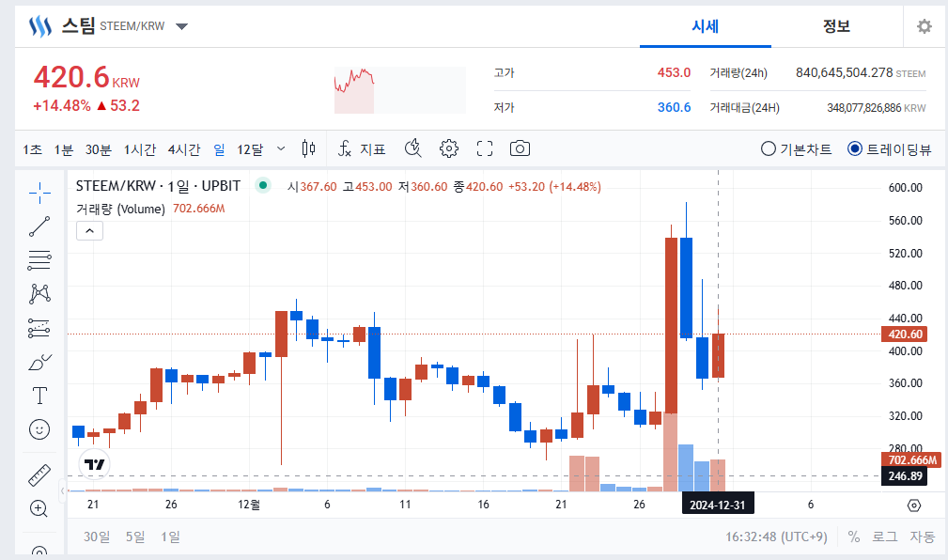This screenshot has width=948, height=560.
Task: Select the crosshair cursor tool
Action: [x=39, y=193]
